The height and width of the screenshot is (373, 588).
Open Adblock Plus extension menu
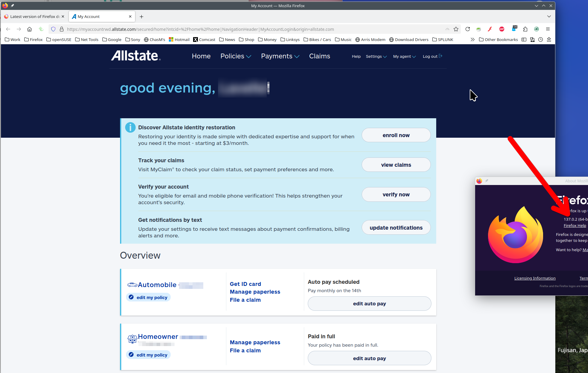pyautogui.click(x=502, y=29)
